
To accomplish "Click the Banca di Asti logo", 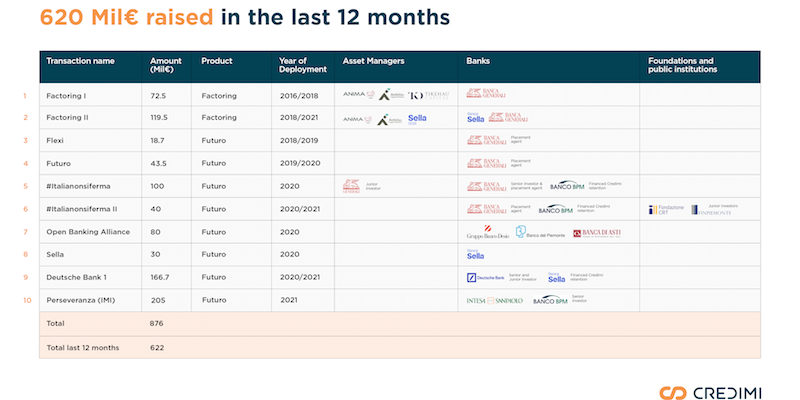I will (597, 232).
